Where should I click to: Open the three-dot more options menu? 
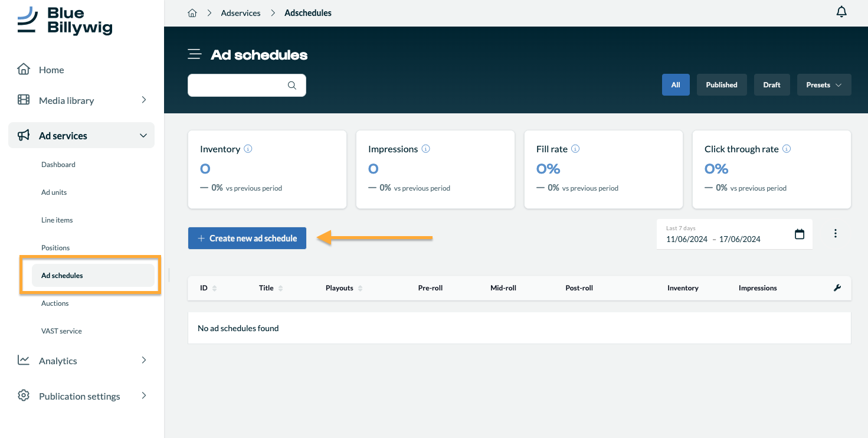tap(835, 233)
